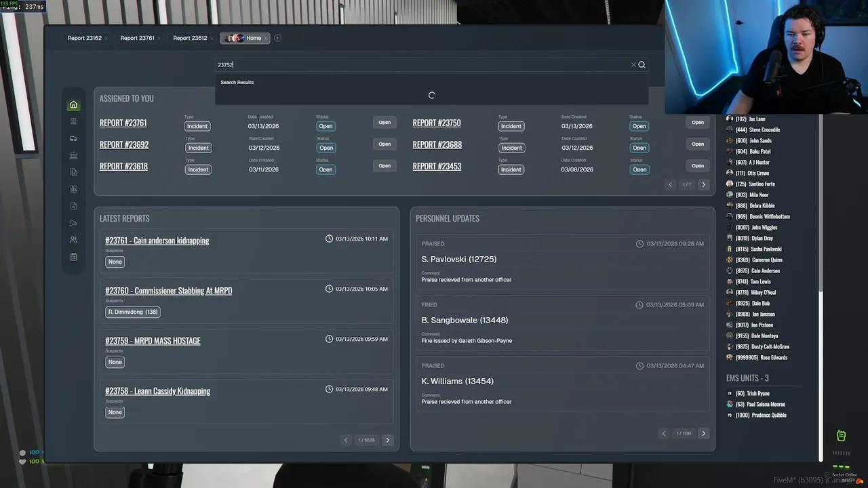Viewport: 868px width, 488px height.
Task: Open #23761 Cain anderson kidnapping report
Action: tap(157, 241)
